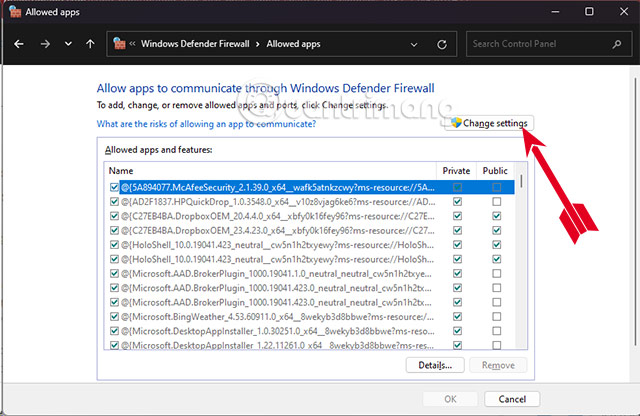Click the main window vertical scrollbar
Screen dimensions: 640x416
click(x=635, y=212)
